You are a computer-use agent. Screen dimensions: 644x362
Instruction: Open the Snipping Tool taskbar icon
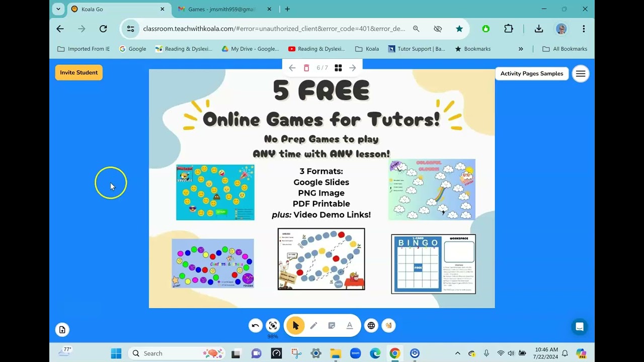tap(296, 353)
